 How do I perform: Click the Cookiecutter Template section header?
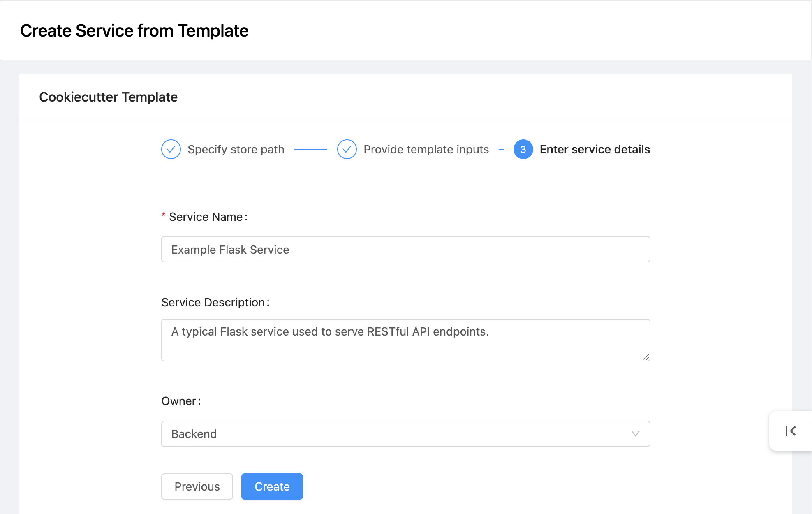[x=109, y=97]
